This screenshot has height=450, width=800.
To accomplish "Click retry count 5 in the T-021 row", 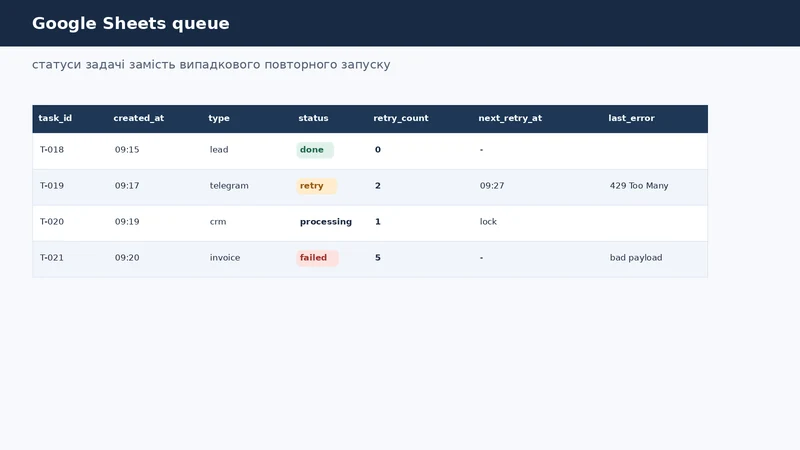I will point(378,258).
